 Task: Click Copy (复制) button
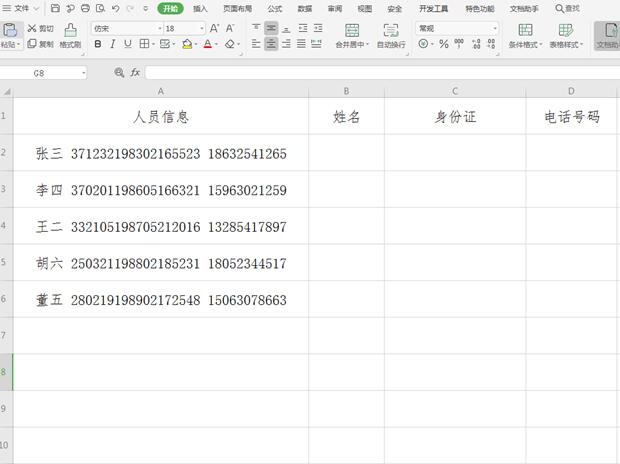pos(41,44)
